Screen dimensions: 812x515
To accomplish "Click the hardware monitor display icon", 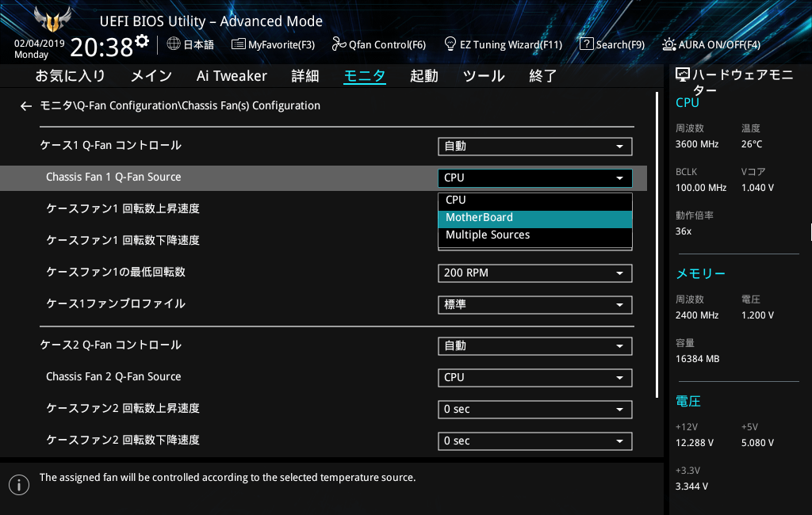I will point(683,75).
